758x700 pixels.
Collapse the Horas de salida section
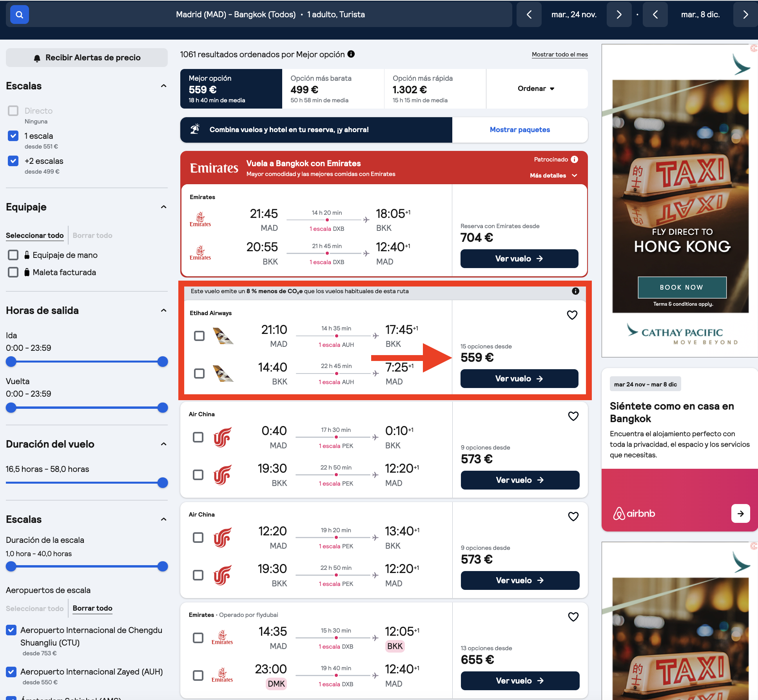pos(164,310)
